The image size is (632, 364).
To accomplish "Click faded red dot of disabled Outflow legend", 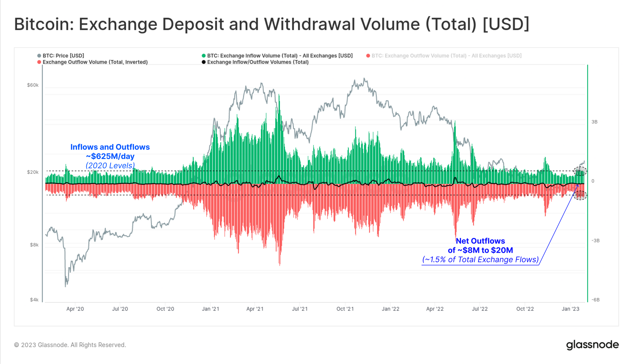I will [x=368, y=56].
